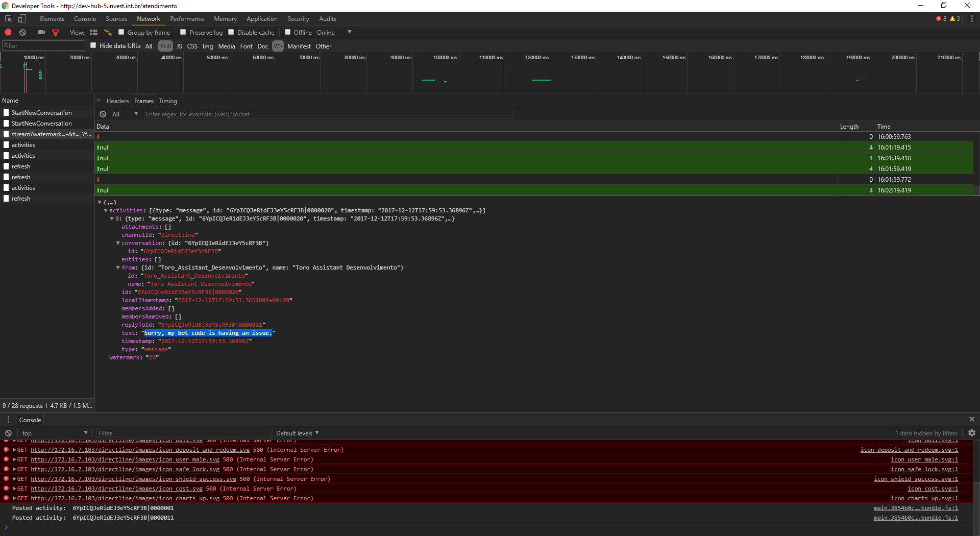The width and height of the screenshot is (980, 536).
Task: Clear the console output
Action: 8,433
